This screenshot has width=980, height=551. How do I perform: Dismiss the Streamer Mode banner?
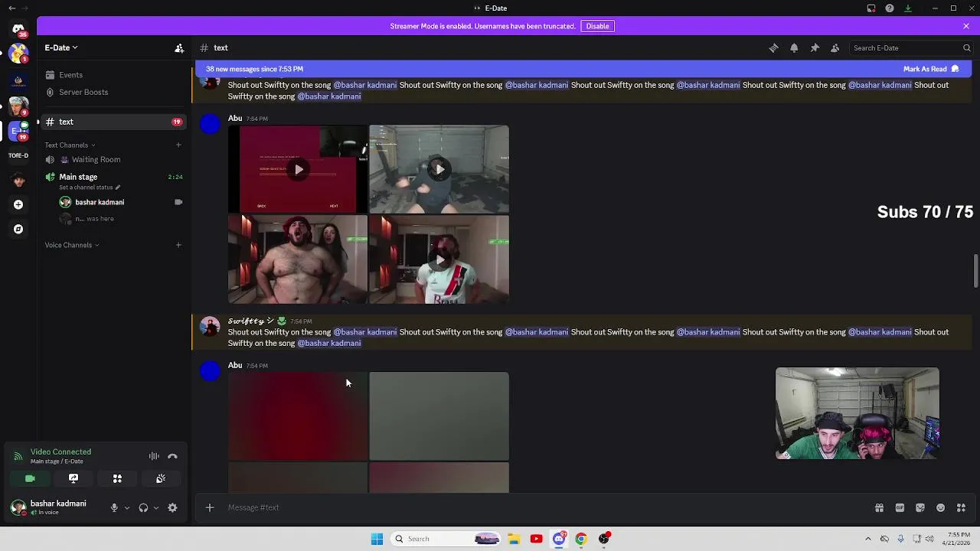[966, 26]
